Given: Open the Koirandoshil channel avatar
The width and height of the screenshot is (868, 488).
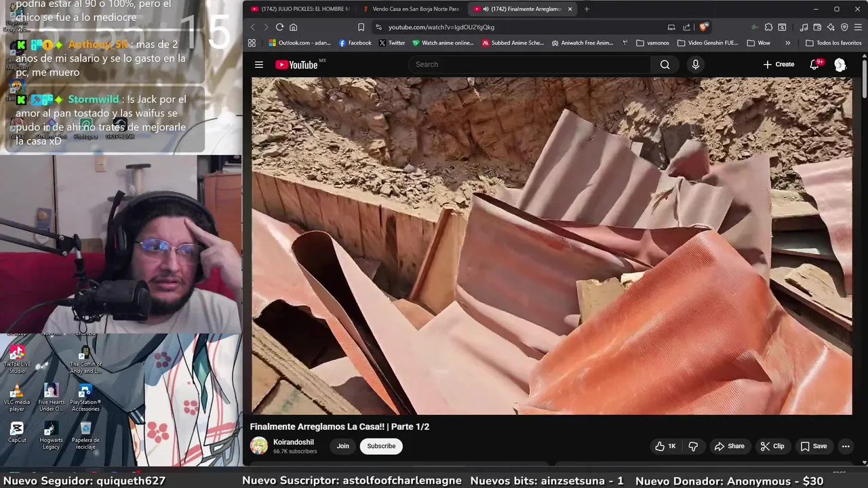Looking at the screenshot, I should pyautogui.click(x=259, y=445).
